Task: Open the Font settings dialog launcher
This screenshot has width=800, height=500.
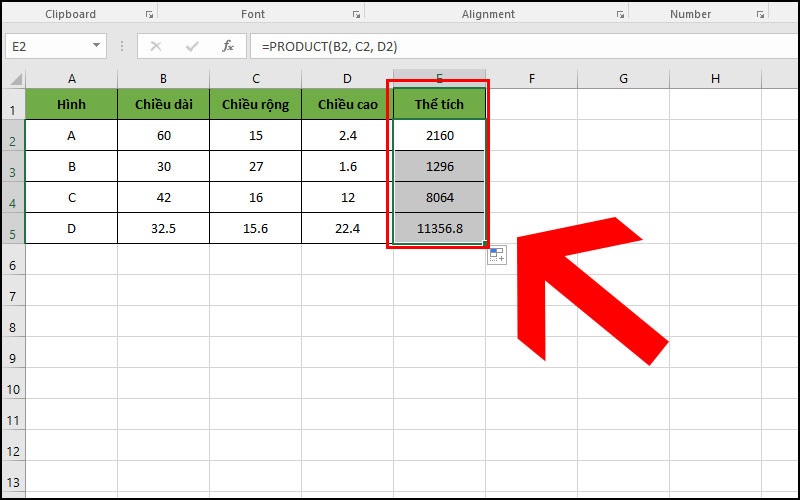Action: click(x=355, y=15)
